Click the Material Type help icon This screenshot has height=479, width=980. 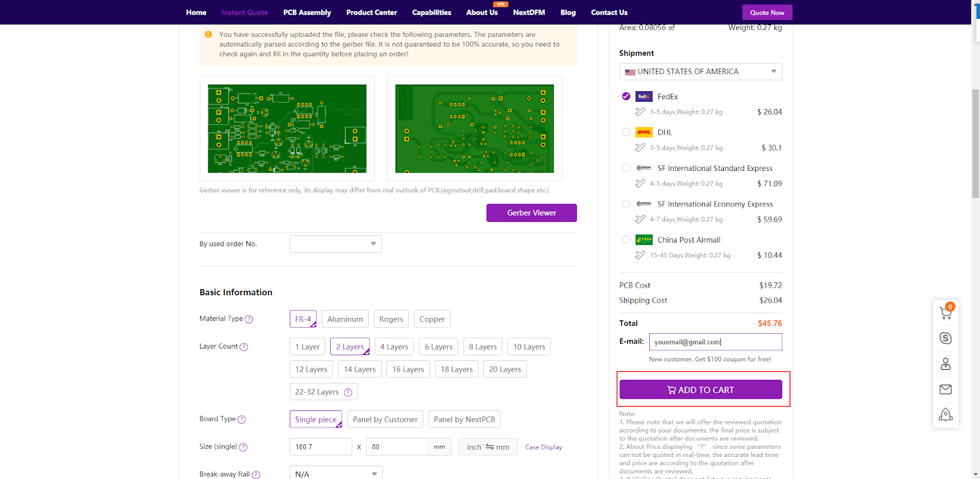click(249, 319)
